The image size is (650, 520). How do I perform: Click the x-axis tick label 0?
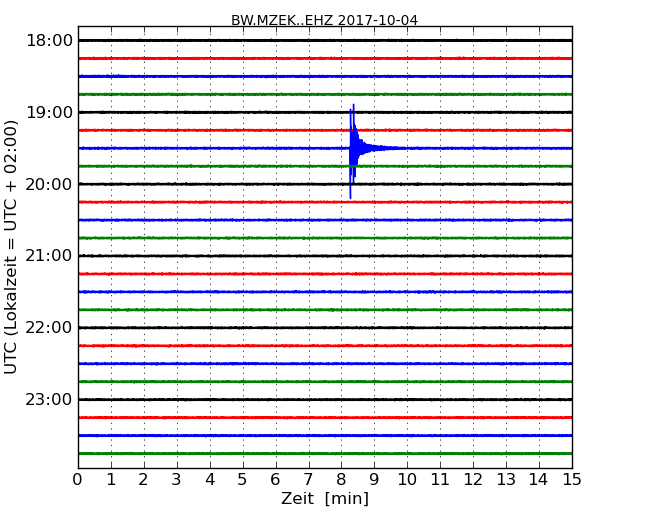(78, 480)
